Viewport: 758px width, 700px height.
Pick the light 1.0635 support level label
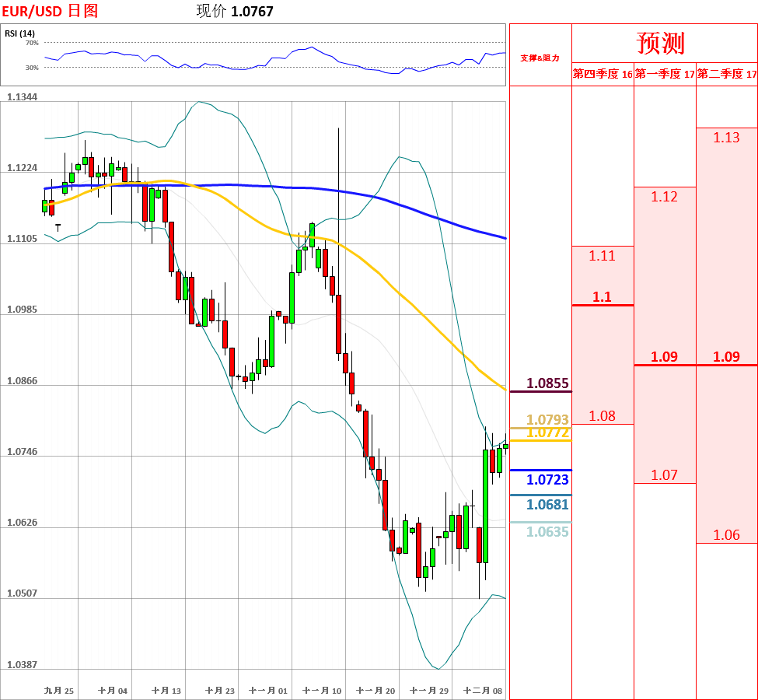click(x=547, y=532)
